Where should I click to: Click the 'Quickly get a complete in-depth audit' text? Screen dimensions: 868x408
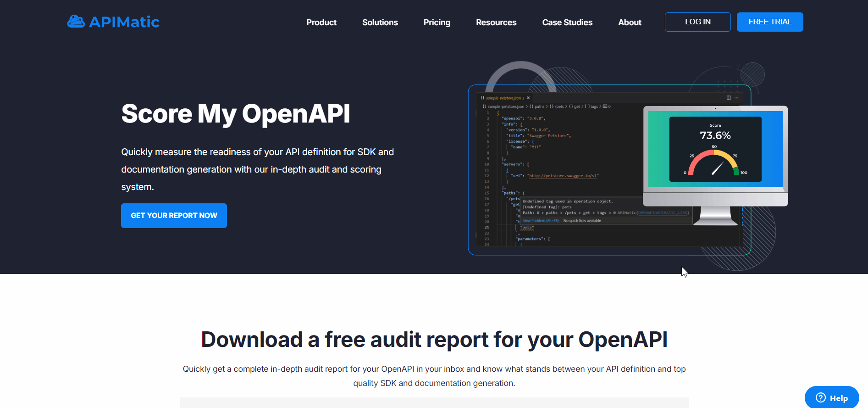click(x=434, y=376)
